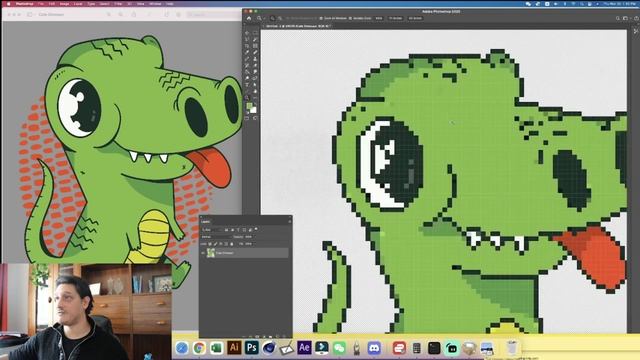Open the green foreground color swatch
This screenshot has height=360, width=640.
point(249,106)
